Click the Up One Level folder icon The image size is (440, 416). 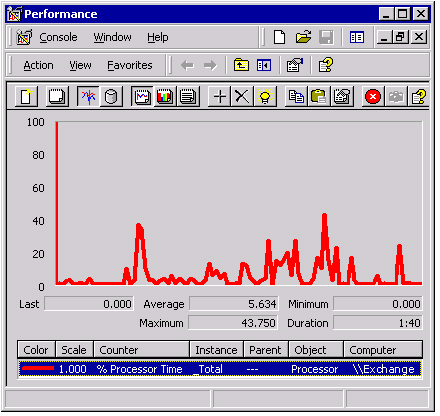pyautogui.click(x=241, y=65)
